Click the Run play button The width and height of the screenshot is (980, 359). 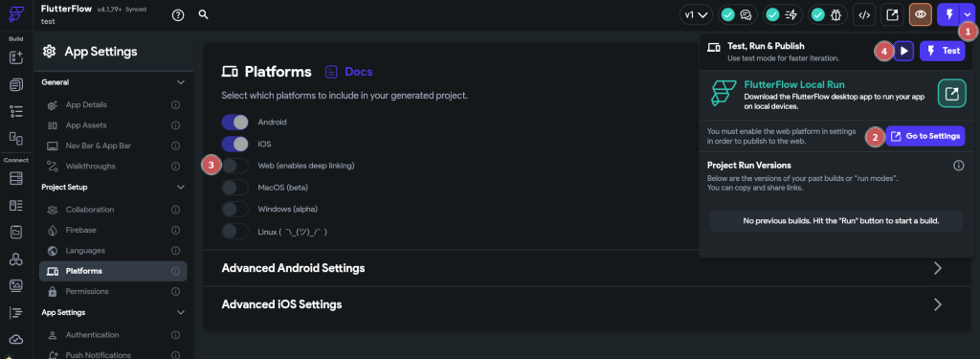(903, 52)
